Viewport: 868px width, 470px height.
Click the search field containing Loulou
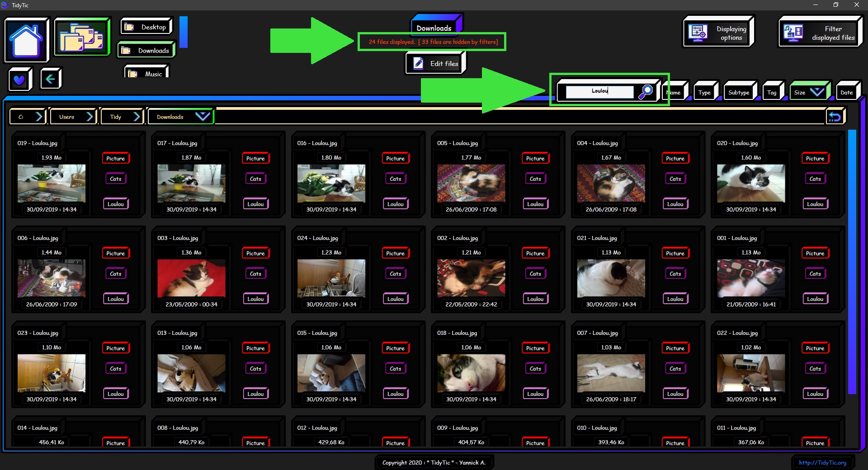tap(600, 91)
